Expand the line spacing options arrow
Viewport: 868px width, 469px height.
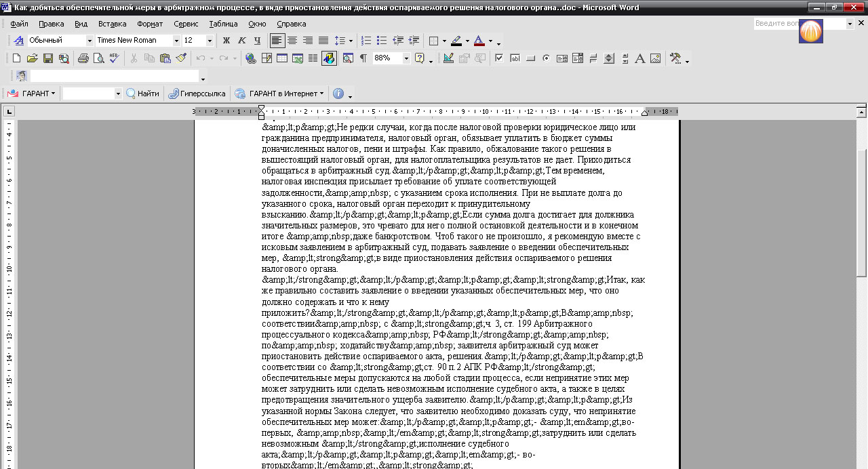point(351,41)
